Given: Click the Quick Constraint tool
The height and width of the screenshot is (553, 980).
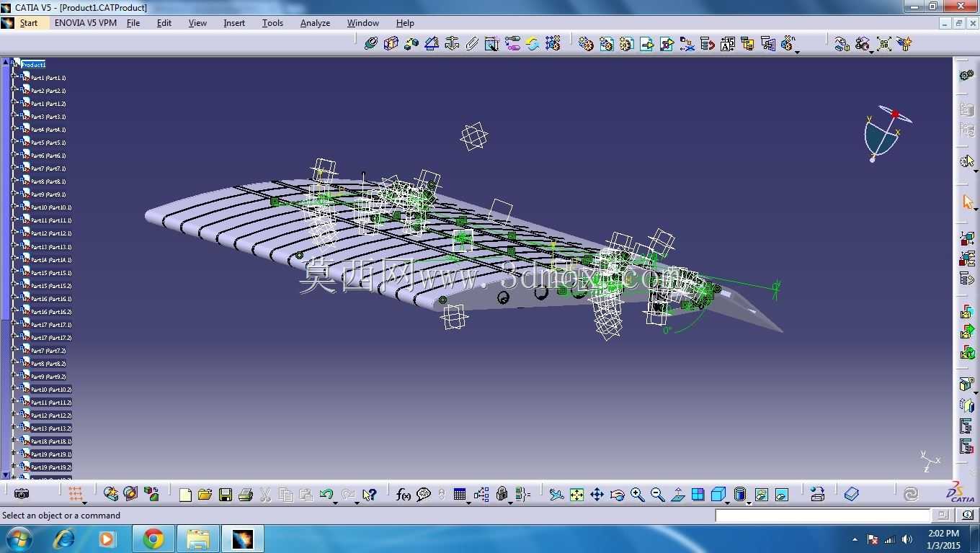Looking at the screenshot, I should [x=492, y=44].
